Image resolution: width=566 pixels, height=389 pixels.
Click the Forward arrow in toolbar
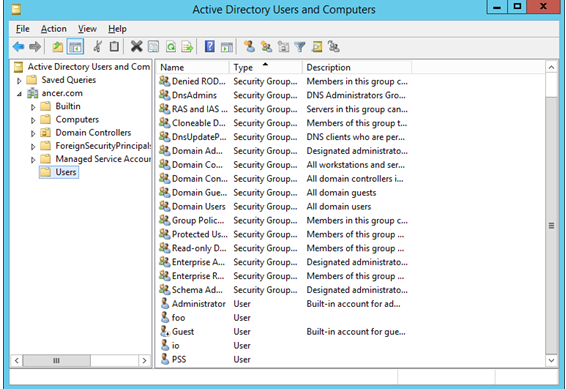tap(35, 47)
